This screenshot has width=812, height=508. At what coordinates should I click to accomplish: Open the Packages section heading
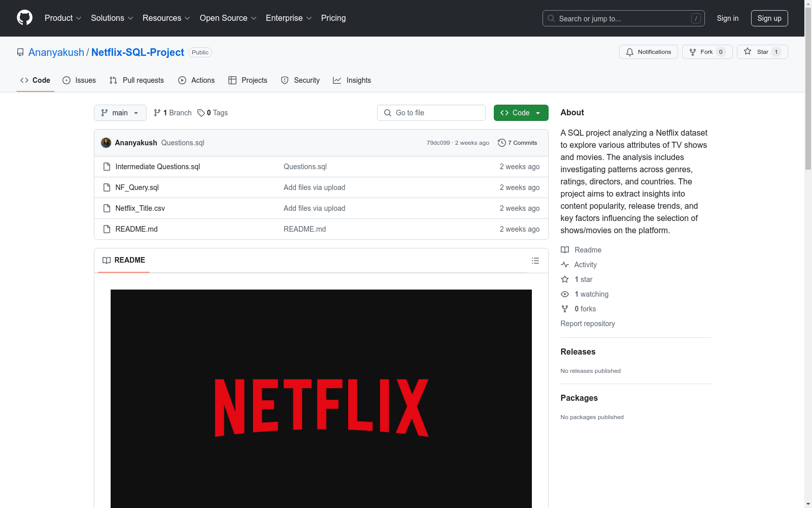pos(579,398)
